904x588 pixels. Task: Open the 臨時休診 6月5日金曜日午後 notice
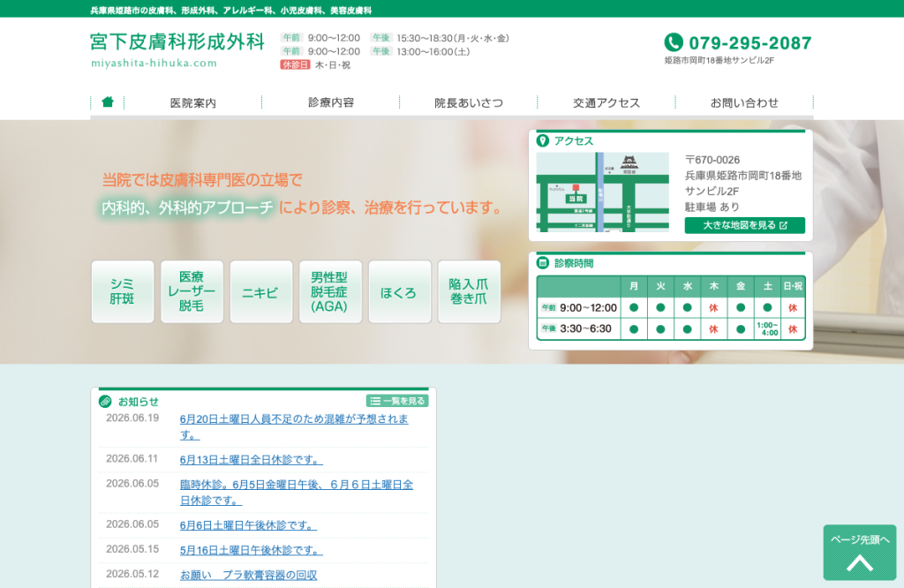[297, 493]
